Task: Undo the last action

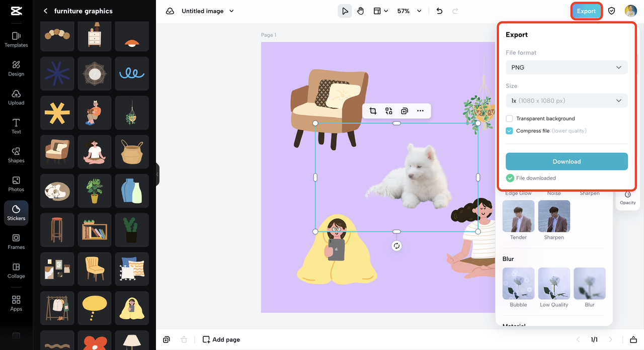Action: (x=439, y=11)
